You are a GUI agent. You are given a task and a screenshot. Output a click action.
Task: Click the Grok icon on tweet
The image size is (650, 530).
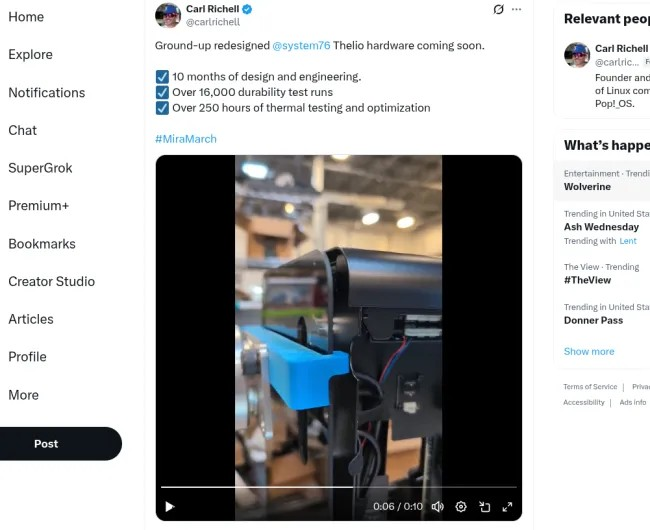(x=499, y=9)
